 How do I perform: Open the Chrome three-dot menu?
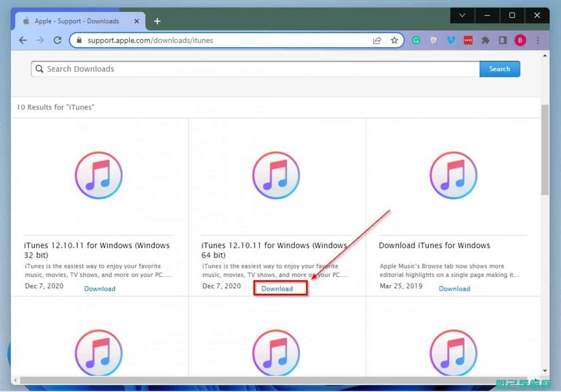pyautogui.click(x=538, y=40)
